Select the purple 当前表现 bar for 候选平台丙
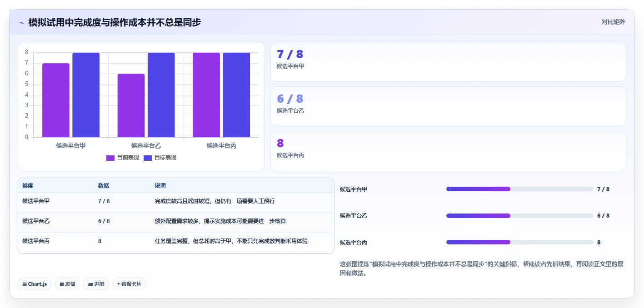The image size is (644, 308). coord(206,95)
